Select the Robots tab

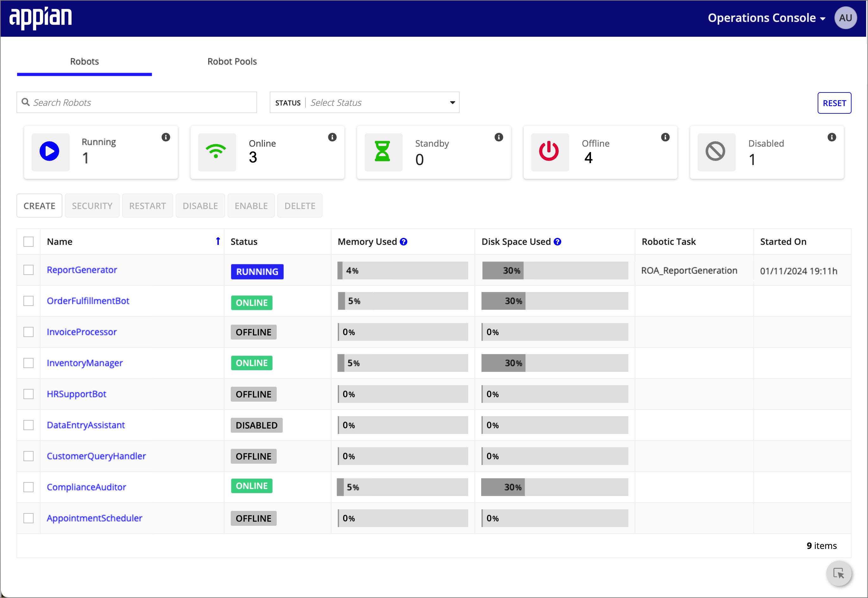pos(84,61)
